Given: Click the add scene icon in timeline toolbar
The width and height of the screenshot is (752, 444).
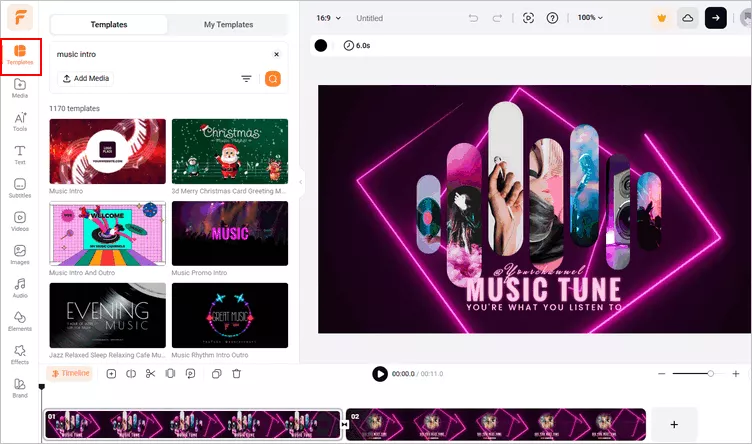Looking at the screenshot, I should (111, 374).
